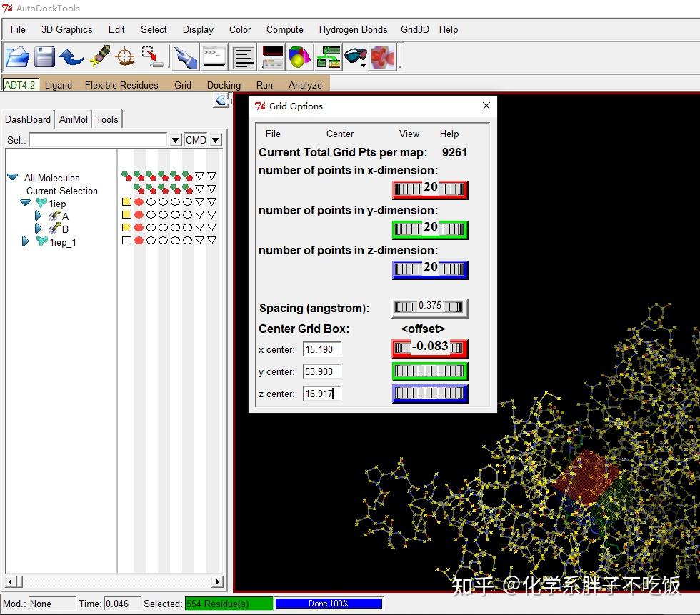Click the x-dimension points thumbwheel slider
Viewport: 700px width, 615px height.
430,189
